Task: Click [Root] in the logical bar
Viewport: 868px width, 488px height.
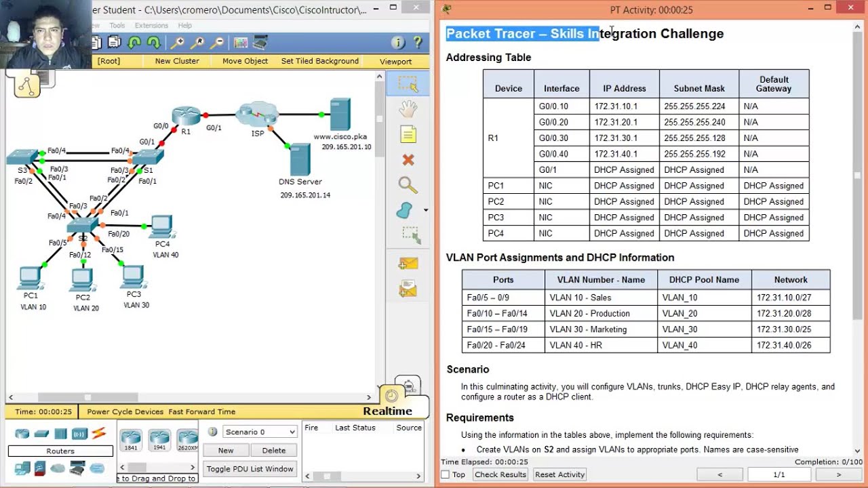Action: [108, 61]
